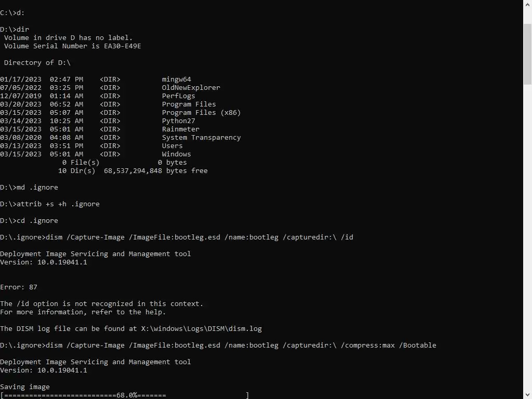Click the scrollbar up arrow
The image size is (532, 399).
tap(528, 4)
